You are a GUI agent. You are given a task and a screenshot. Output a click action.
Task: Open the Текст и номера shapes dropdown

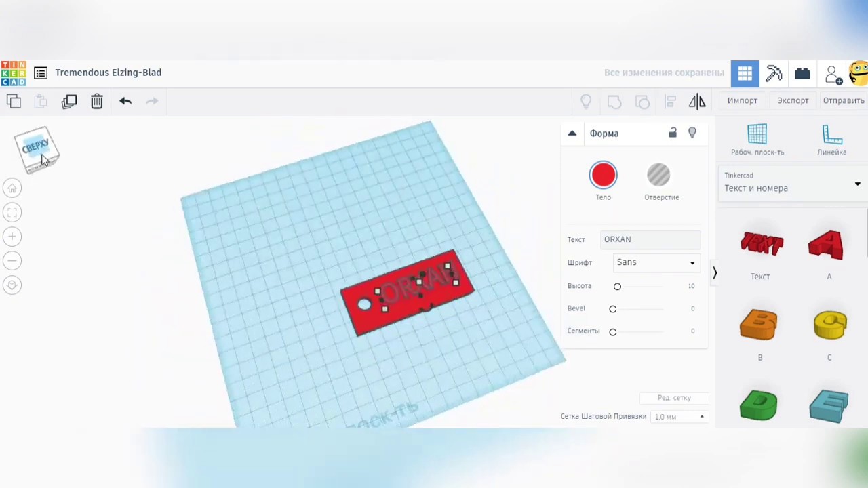tap(792, 184)
